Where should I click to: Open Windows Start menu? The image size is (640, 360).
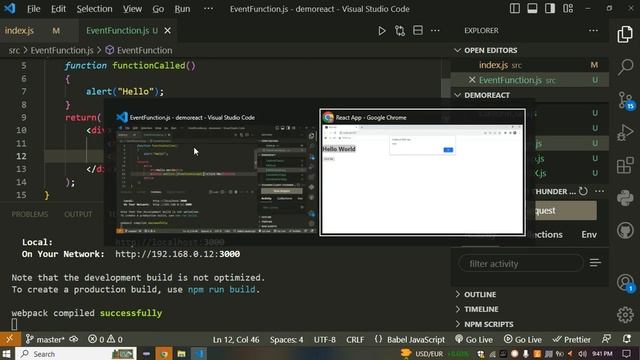coord(7,353)
